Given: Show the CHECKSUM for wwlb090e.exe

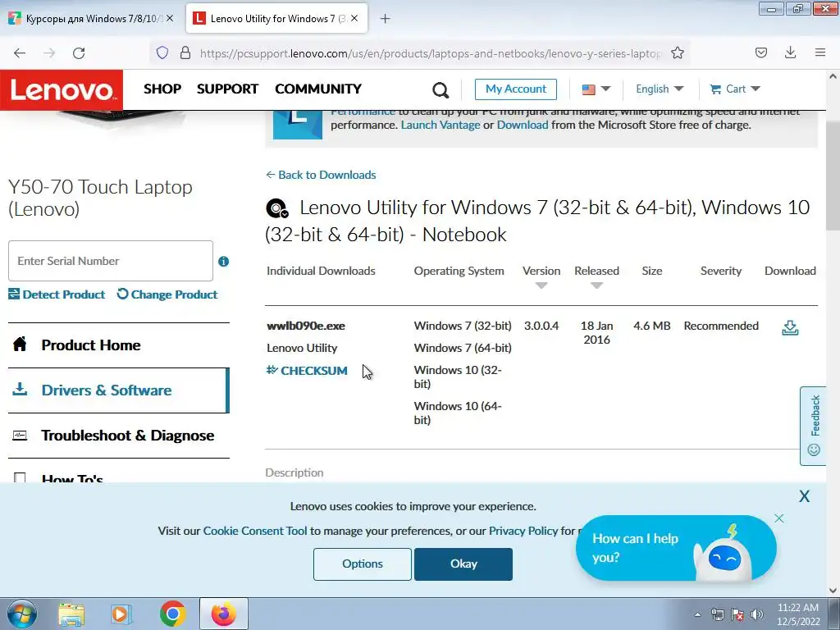Looking at the screenshot, I should tap(307, 370).
